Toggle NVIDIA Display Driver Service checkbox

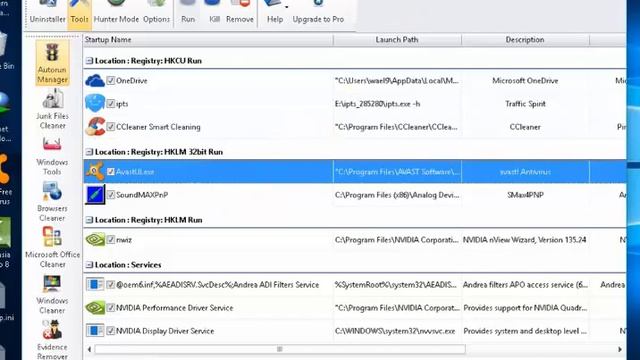tap(111, 331)
